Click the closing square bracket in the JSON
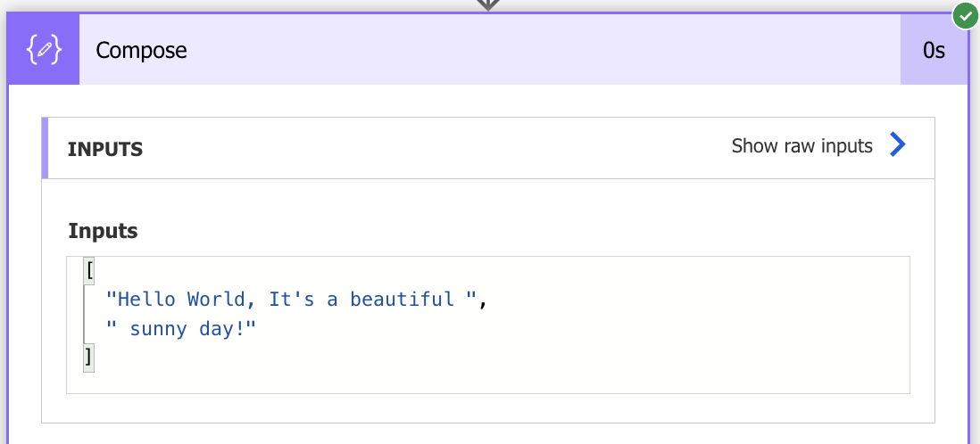Screen dimensions: 980x444 (88, 358)
